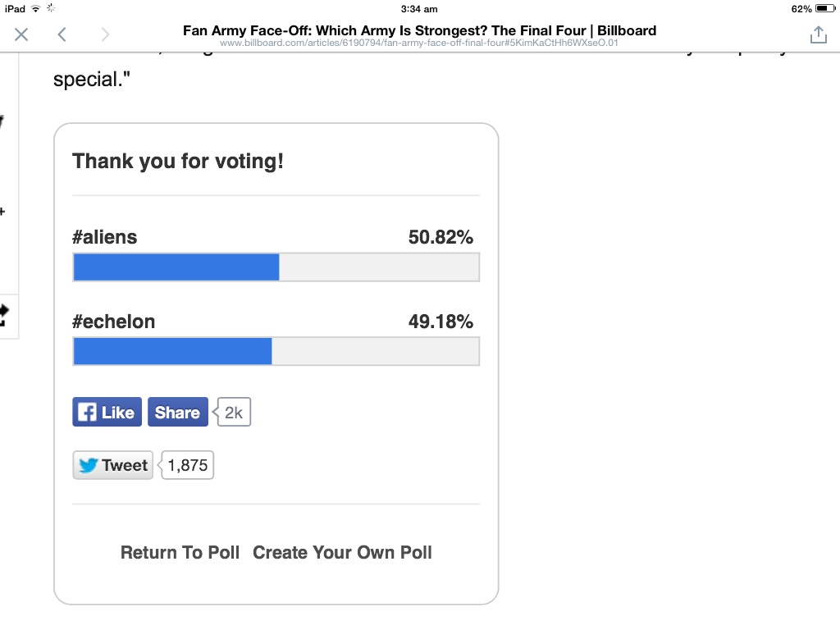Viewport: 840px width, 630px height.
Task: Click the #aliens result bar
Action: [x=276, y=267]
